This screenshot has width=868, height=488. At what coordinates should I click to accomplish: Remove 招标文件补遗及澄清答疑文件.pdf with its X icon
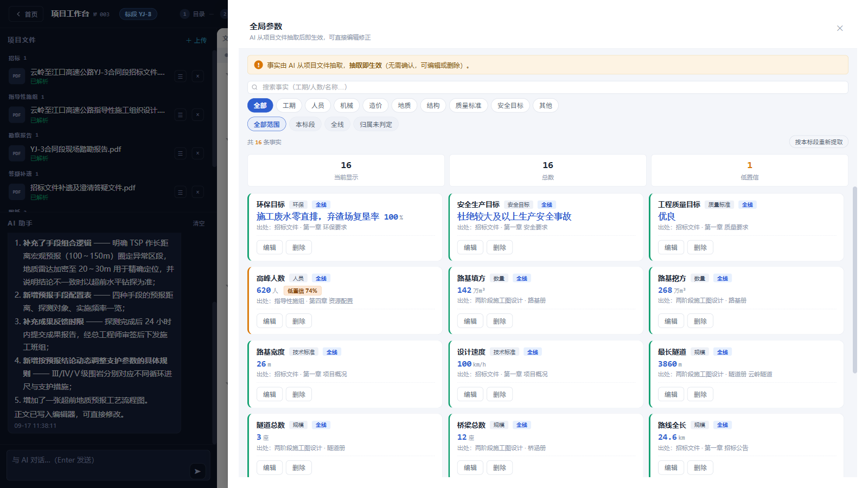click(x=197, y=192)
